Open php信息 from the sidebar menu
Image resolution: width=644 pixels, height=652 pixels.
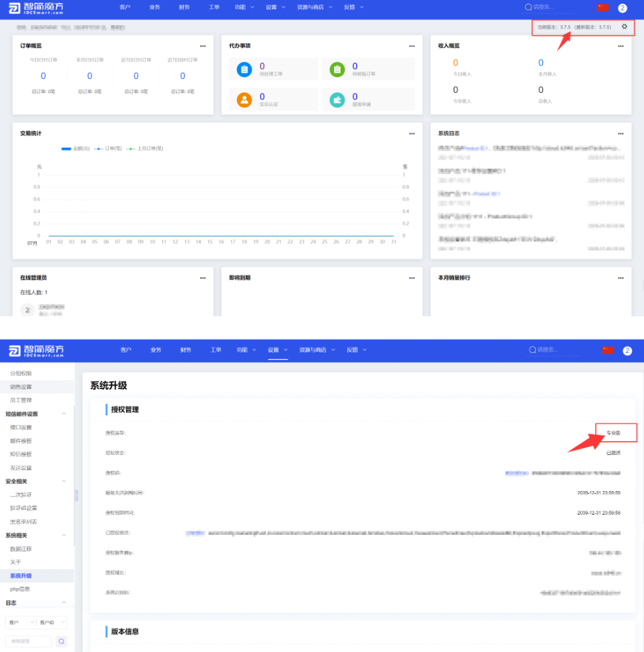click(20, 589)
